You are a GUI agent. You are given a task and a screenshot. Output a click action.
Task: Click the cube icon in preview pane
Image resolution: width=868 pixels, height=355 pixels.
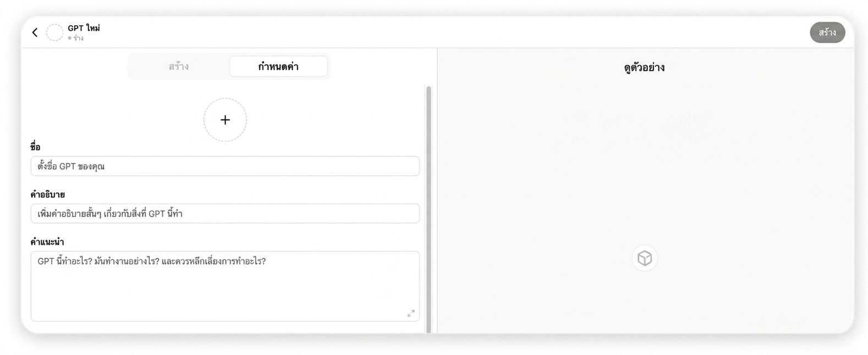point(645,258)
